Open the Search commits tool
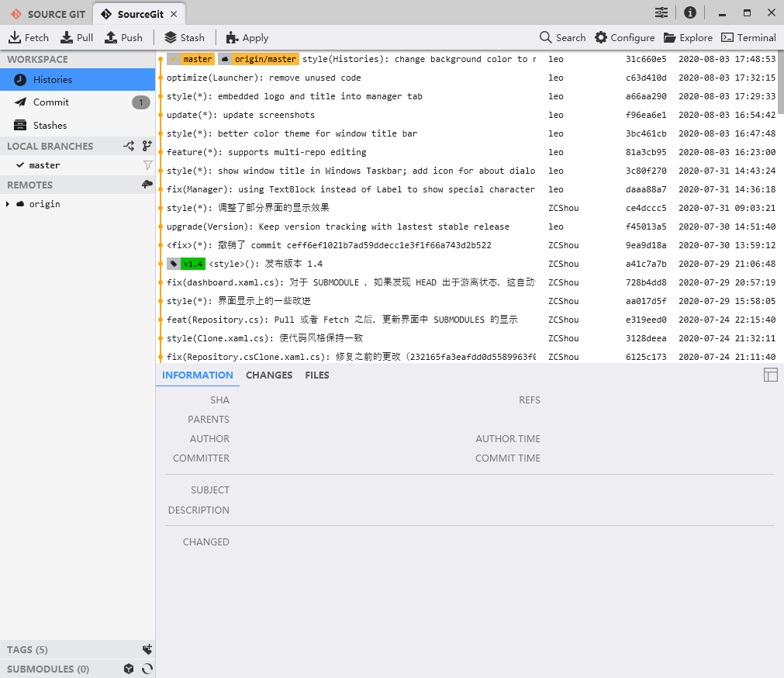The height and width of the screenshot is (678, 784). 562,37
